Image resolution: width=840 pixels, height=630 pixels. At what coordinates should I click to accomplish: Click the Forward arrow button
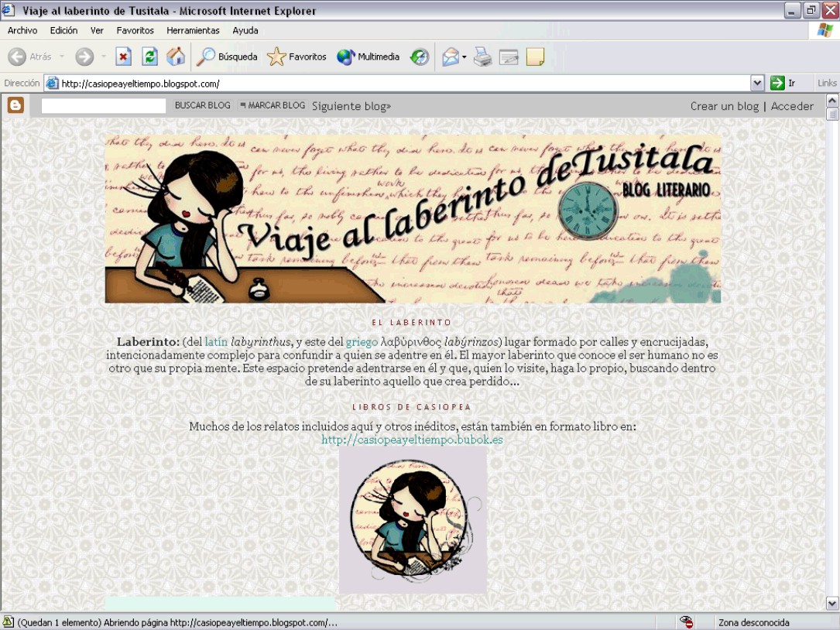(x=84, y=56)
